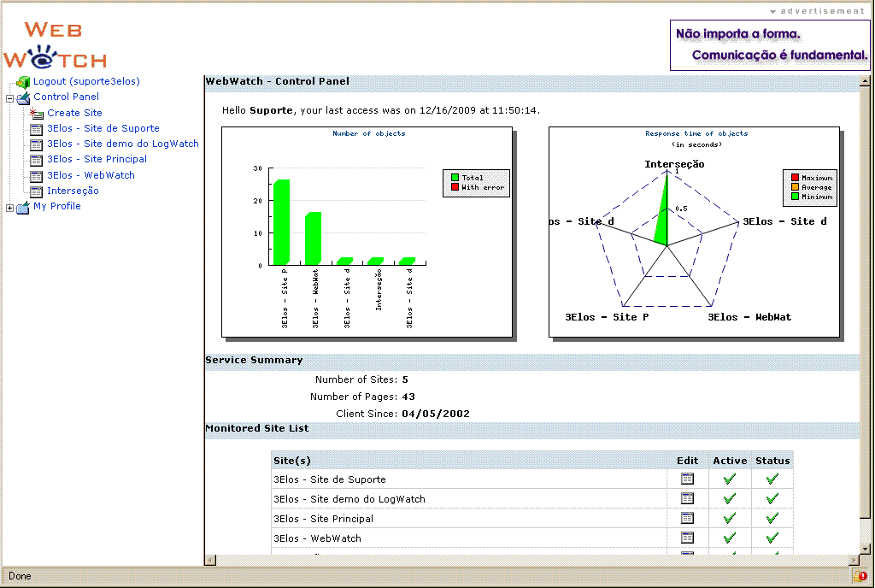This screenshot has height=588, width=875.
Task: Click the security alert icon in status bar
Action: click(x=860, y=576)
